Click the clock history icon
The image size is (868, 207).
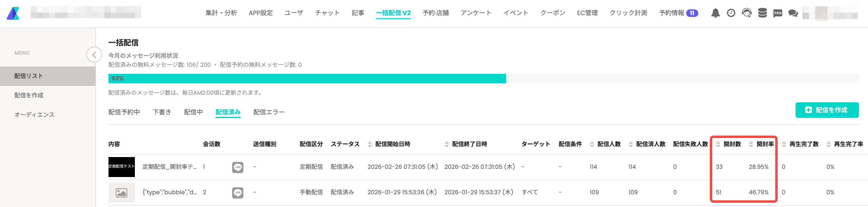tap(731, 13)
